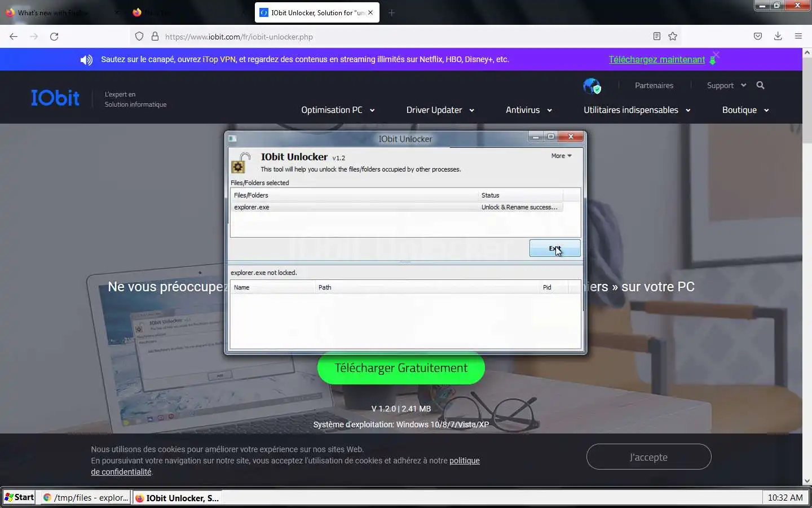812x508 pixels.
Task: Expand Utilitaires indispensables menu
Action: 637,110
